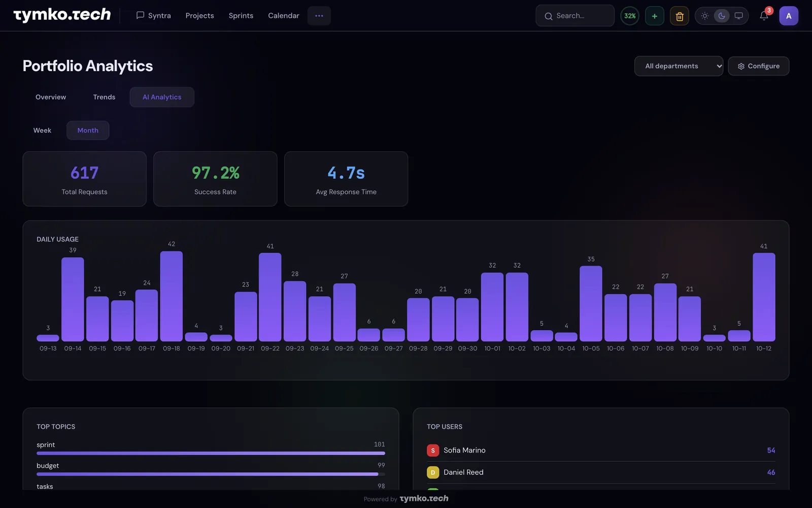This screenshot has height=508, width=812.
Task: Click the green plus create button
Action: click(655, 16)
